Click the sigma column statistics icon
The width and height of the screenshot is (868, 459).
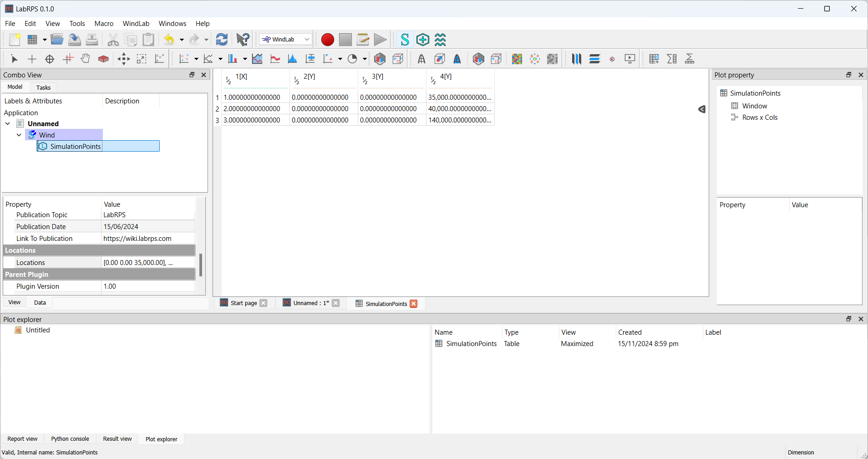coord(672,59)
